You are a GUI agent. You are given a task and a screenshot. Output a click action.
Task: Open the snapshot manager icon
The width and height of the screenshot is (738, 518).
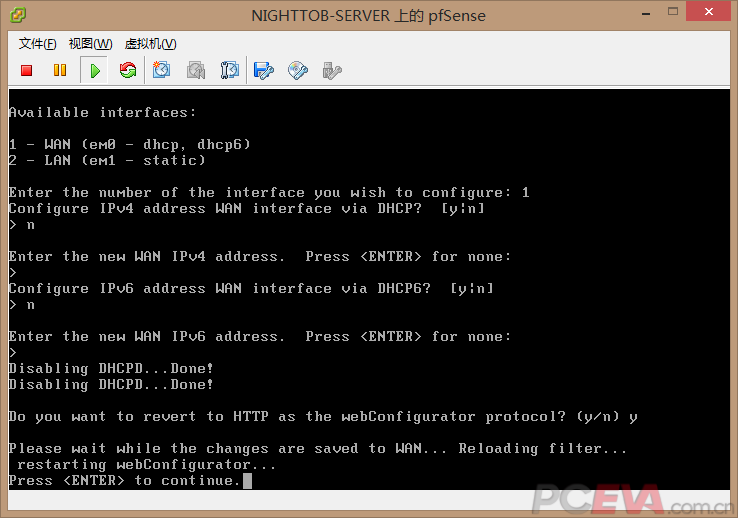tap(230, 70)
